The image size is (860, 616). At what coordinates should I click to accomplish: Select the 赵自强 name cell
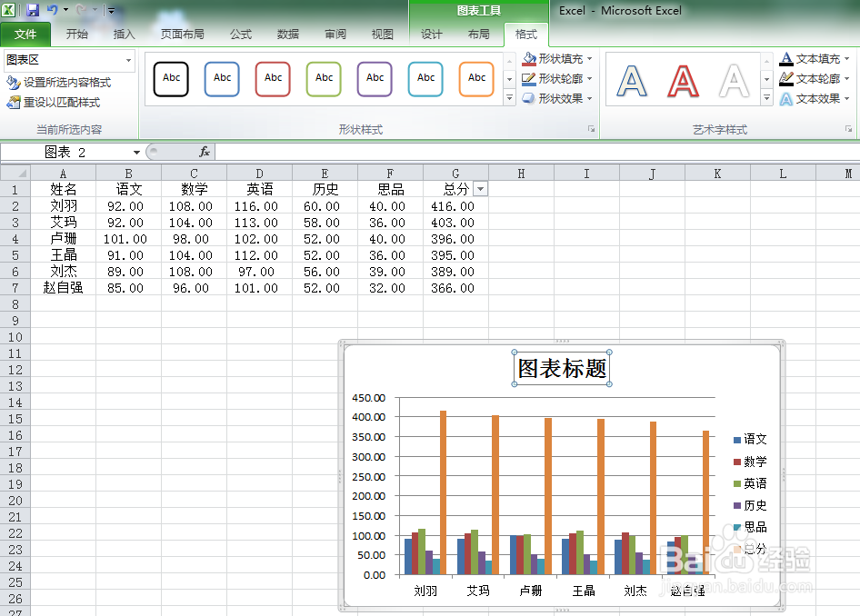coord(64,288)
